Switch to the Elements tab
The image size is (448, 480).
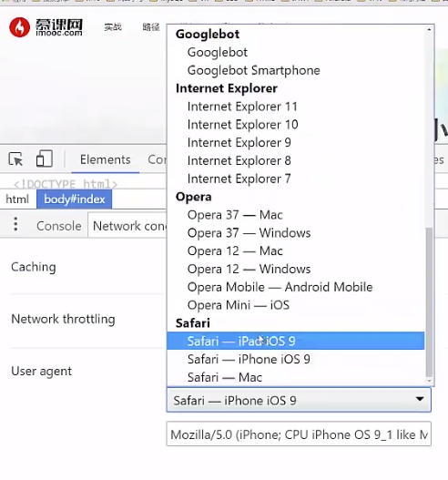pos(106,159)
